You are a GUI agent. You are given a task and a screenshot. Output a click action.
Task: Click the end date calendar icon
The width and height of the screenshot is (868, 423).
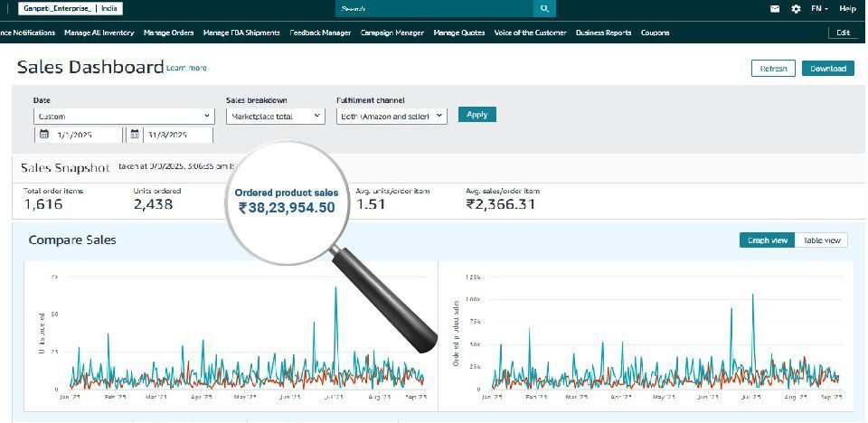pyautogui.click(x=135, y=134)
